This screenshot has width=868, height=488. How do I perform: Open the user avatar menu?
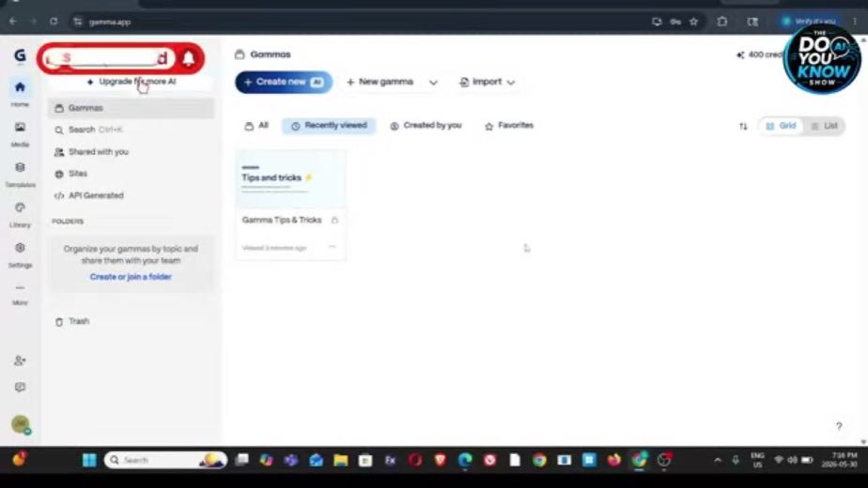21,424
